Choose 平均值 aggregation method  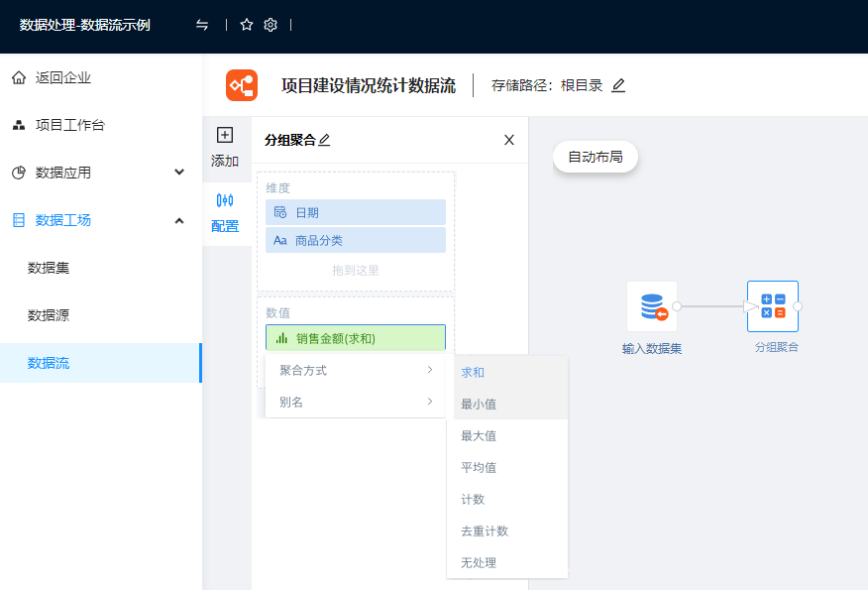[479, 467]
